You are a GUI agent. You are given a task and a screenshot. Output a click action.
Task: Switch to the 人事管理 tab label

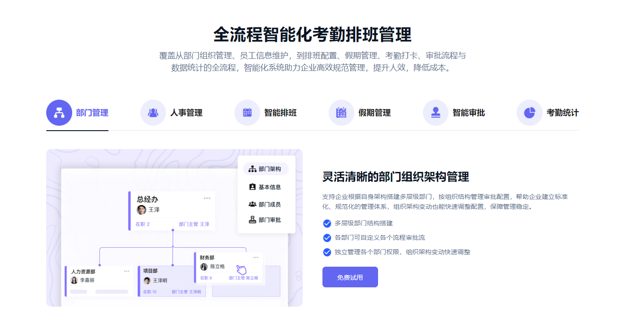tap(186, 113)
